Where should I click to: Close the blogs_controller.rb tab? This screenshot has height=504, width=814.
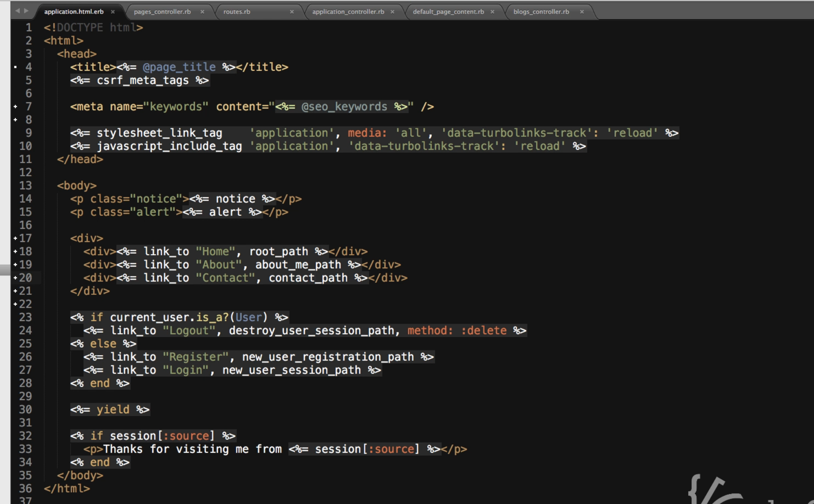pos(582,12)
